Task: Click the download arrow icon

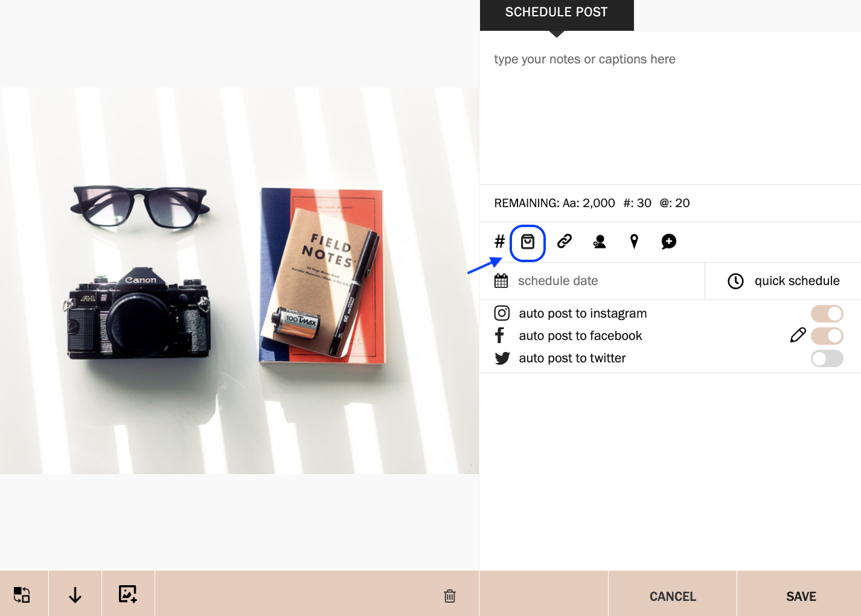Action: point(75,594)
